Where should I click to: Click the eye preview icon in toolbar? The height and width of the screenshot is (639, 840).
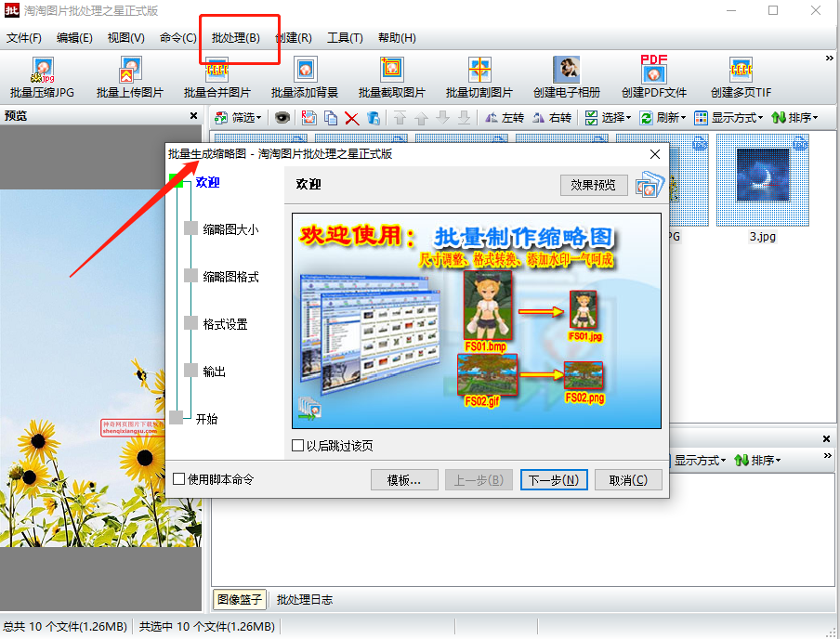pyautogui.click(x=282, y=118)
